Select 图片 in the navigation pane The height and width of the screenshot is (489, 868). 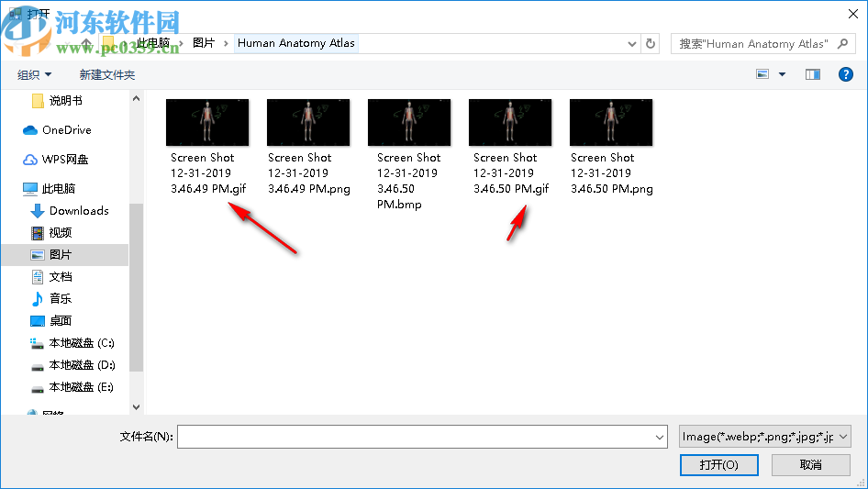[65, 255]
